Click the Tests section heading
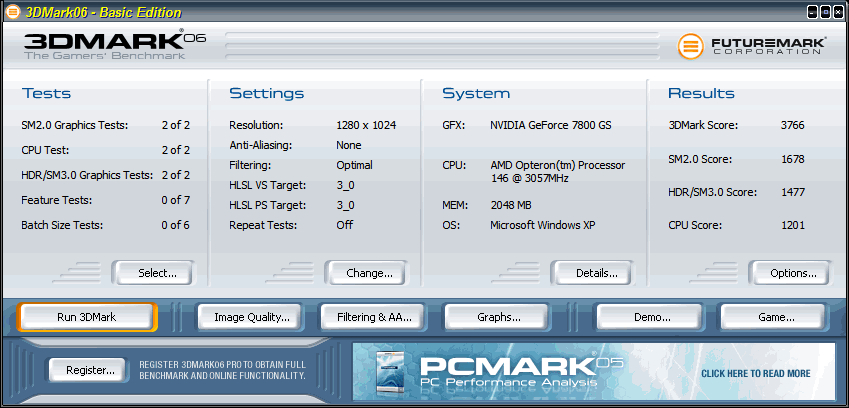The height and width of the screenshot is (408, 849). click(47, 93)
